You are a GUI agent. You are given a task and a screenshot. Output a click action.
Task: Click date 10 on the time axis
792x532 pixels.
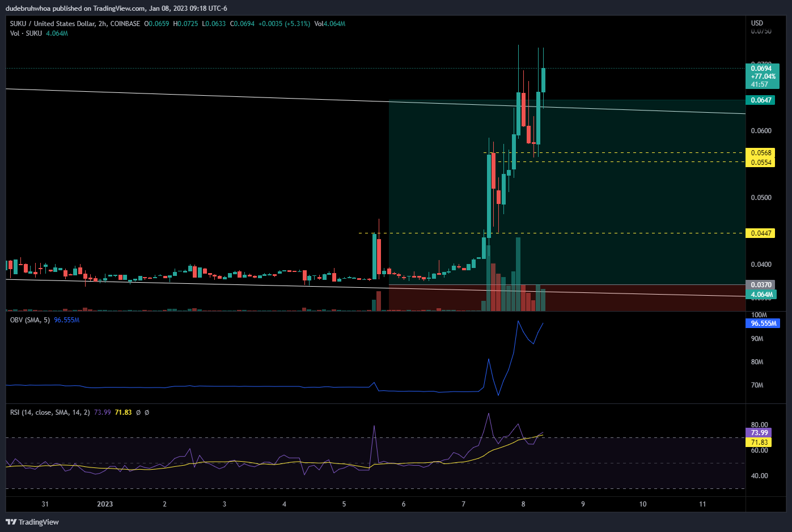[643, 504]
